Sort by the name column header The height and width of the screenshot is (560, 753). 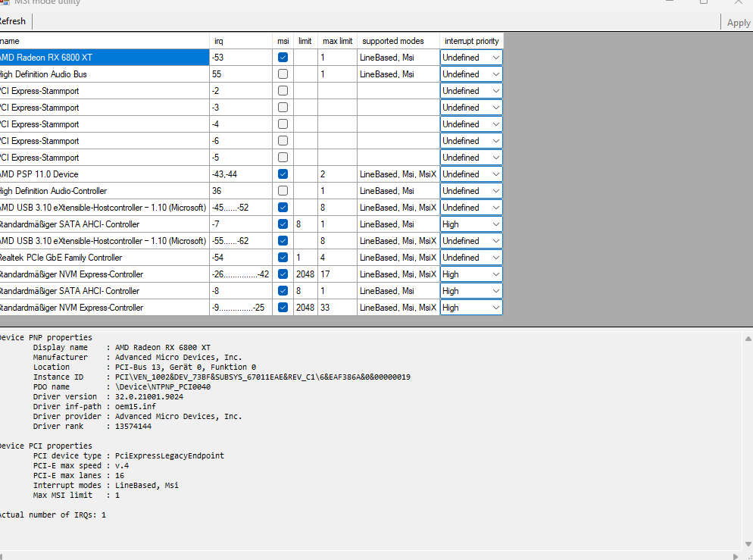coord(105,41)
